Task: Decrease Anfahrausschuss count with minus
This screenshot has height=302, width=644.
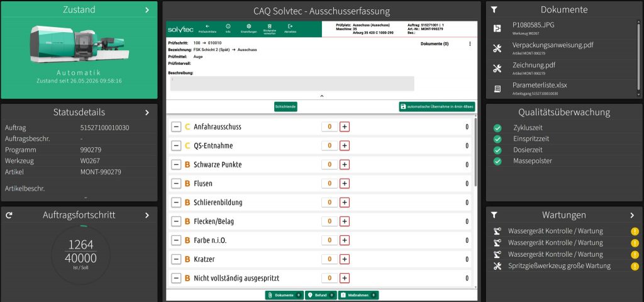Action: coord(176,127)
